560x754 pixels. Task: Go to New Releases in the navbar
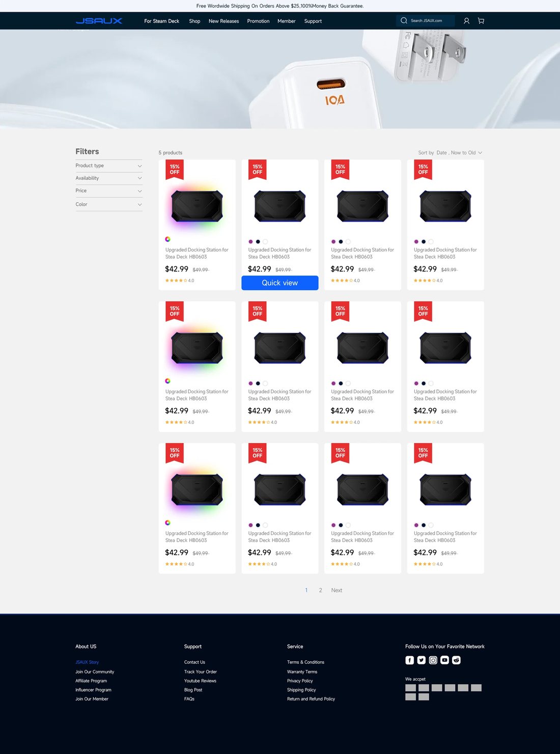[x=223, y=21]
